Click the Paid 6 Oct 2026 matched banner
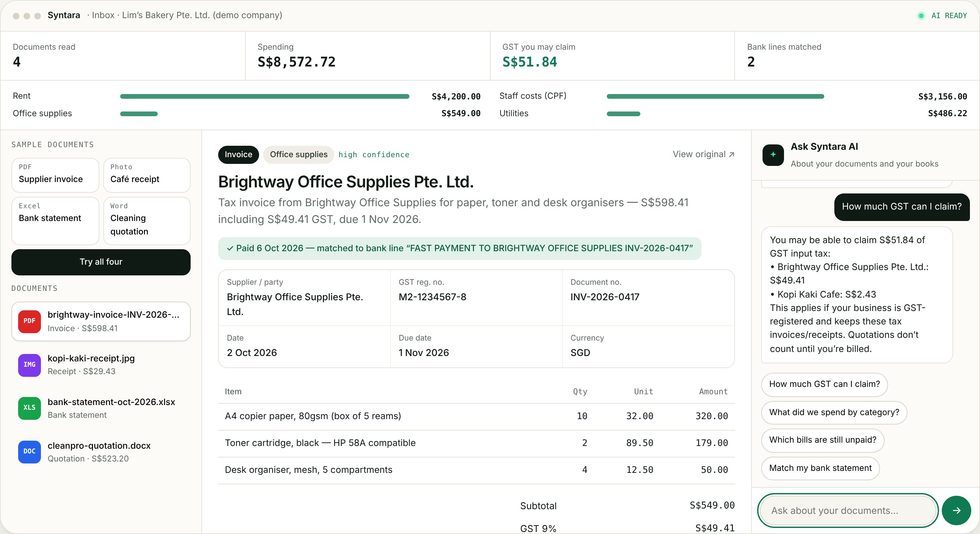This screenshot has height=534, width=980. [459, 248]
